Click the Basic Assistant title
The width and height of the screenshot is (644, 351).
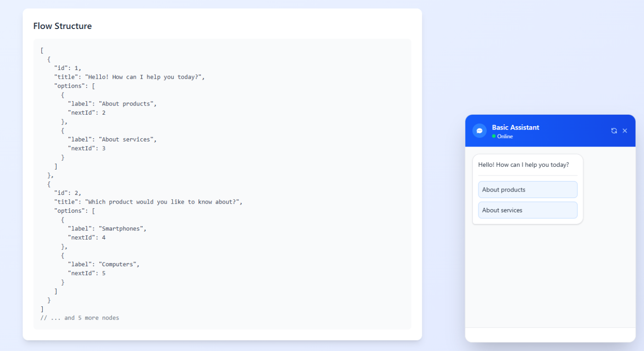point(516,128)
